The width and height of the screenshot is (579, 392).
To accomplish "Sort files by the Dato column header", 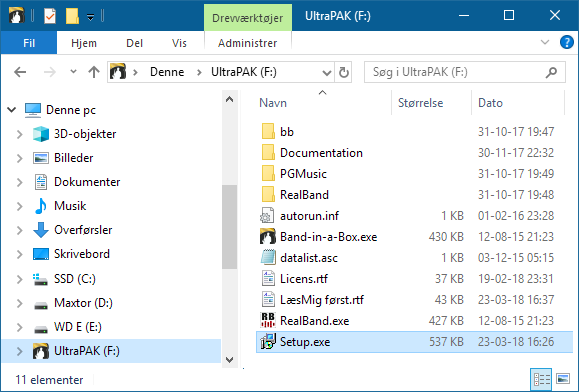I will (x=490, y=103).
